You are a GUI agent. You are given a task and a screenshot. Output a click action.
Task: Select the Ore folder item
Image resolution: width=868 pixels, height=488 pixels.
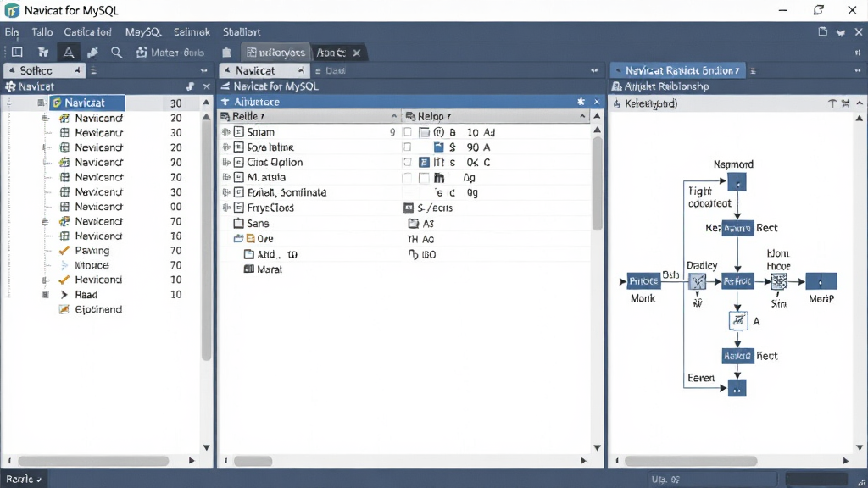[x=254, y=239]
